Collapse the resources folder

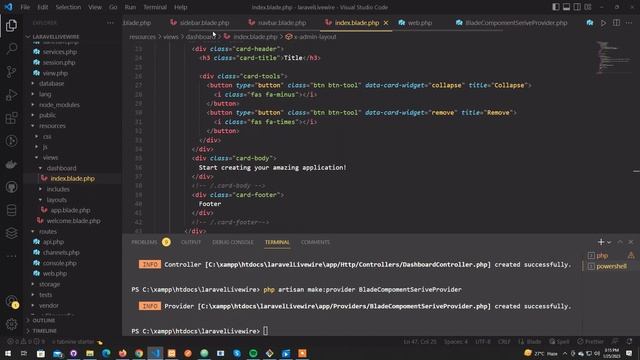pos(52,126)
